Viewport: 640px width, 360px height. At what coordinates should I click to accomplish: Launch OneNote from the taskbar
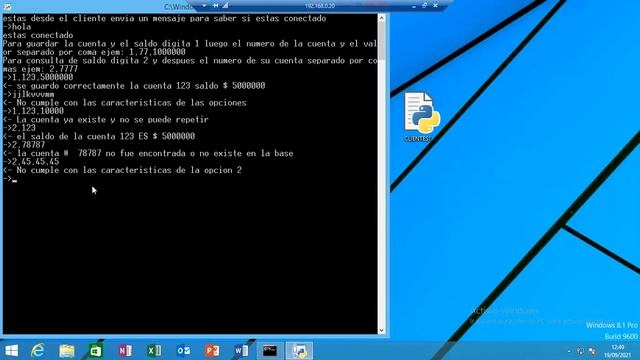coord(125,351)
